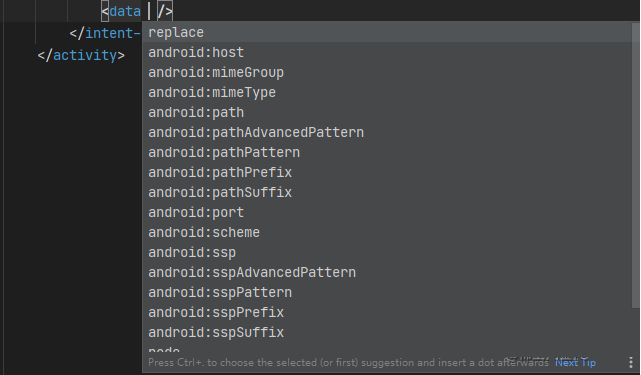The width and height of the screenshot is (641, 375).
Task: Choose android:sspPattern from the popup
Action: (x=387, y=293)
